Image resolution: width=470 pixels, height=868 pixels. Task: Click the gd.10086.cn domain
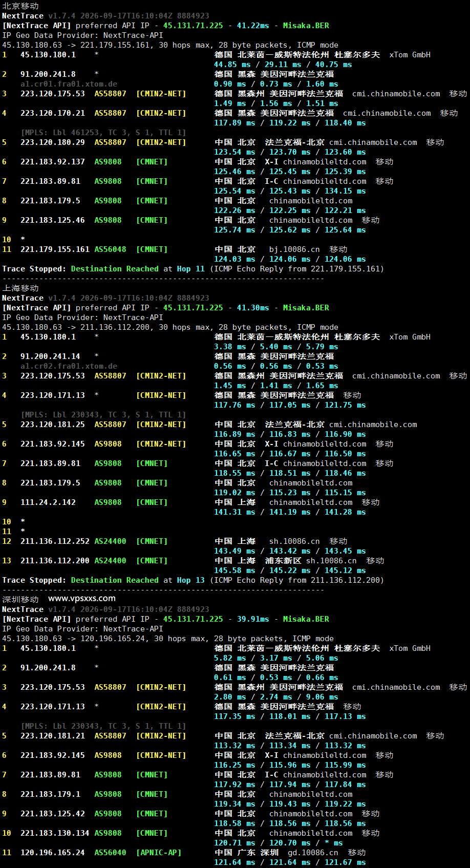point(313,853)
